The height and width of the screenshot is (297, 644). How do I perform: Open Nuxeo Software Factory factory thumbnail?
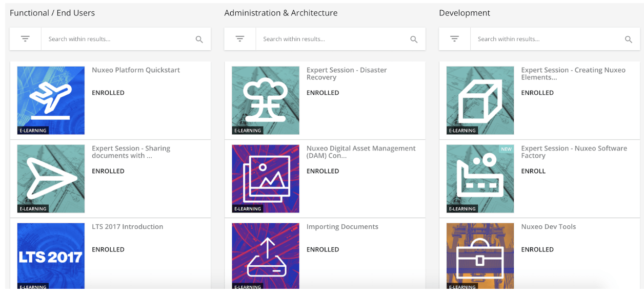click(x=480, y=179)
